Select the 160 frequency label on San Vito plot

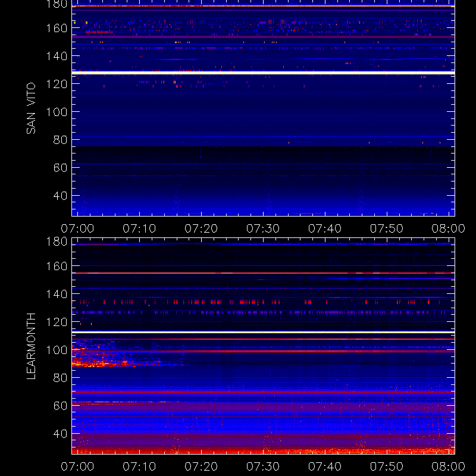[57, 28]
